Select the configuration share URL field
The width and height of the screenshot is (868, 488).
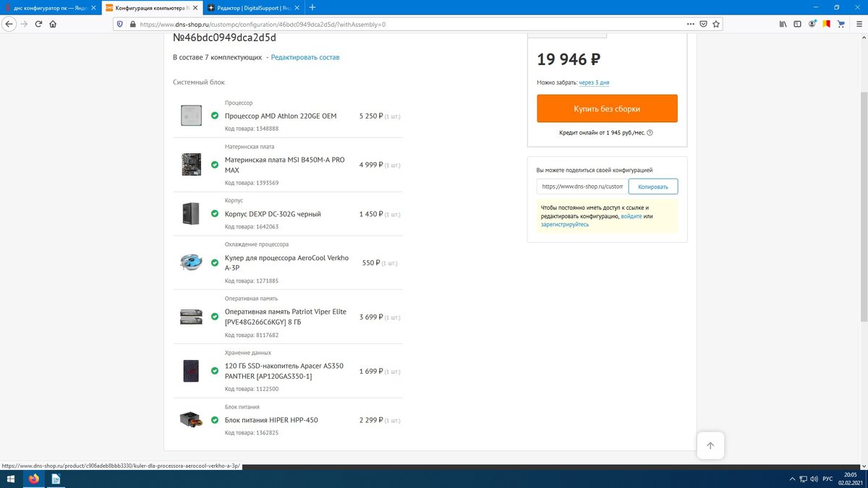point(582,187)
